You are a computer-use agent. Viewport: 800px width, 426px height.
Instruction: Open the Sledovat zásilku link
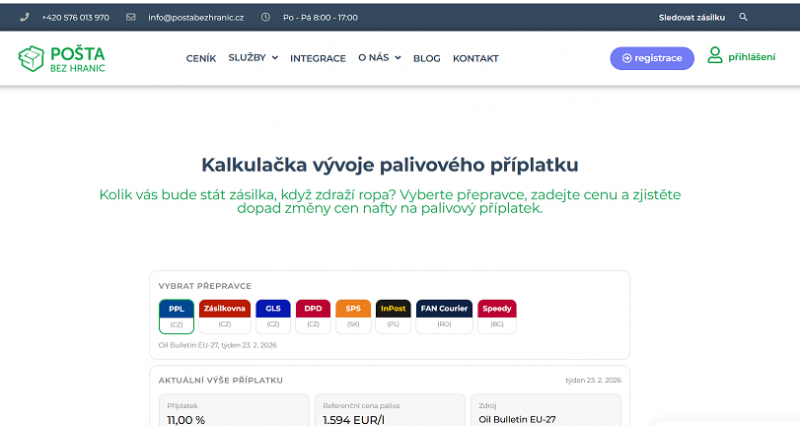click(691, 17)
